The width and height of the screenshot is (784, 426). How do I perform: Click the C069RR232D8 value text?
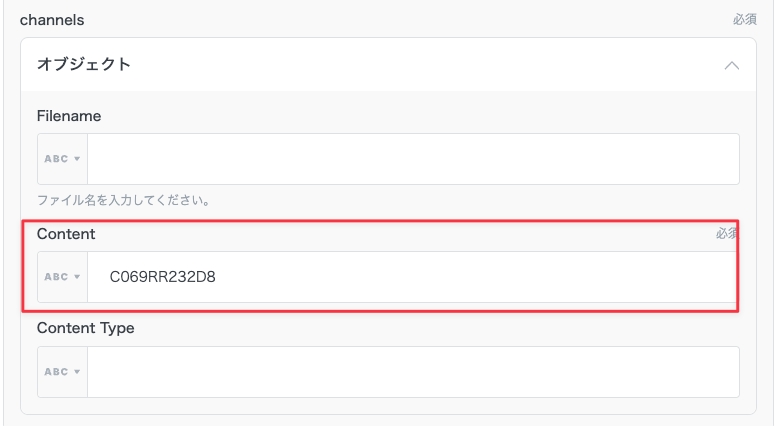tap(162, 277)
